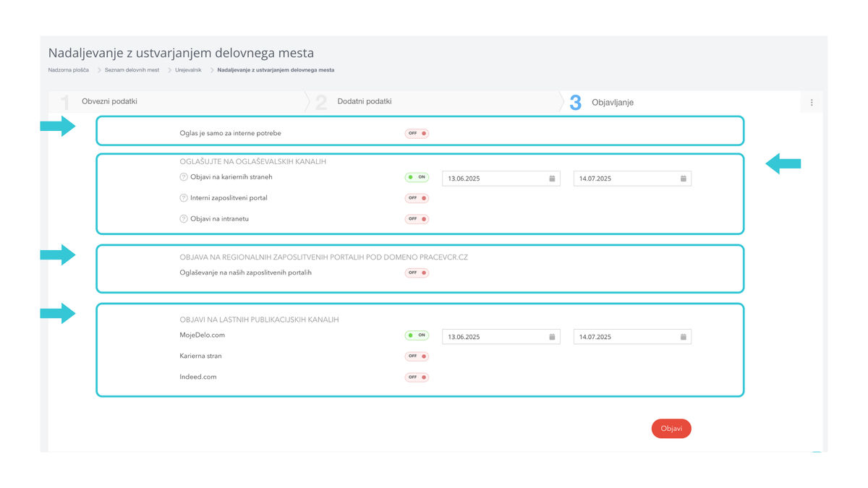Click kariernih straneh end date field 14.07.2025
The image size is (868, 488).
coord(632,178)
